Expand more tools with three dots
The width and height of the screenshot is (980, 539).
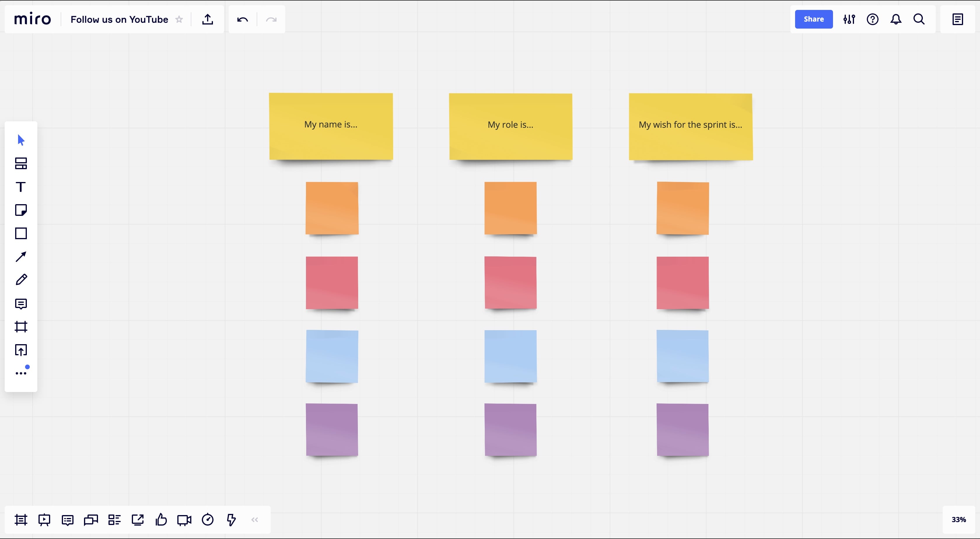coord(21,373)
